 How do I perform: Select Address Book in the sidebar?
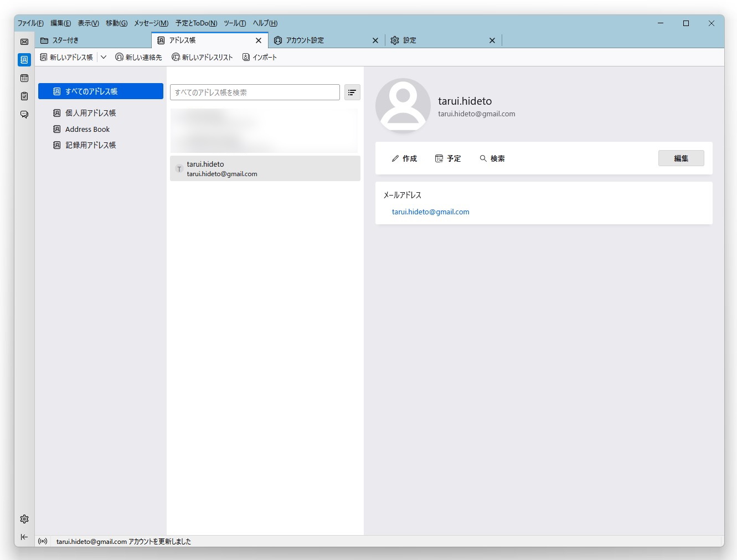tap(101, 129)
